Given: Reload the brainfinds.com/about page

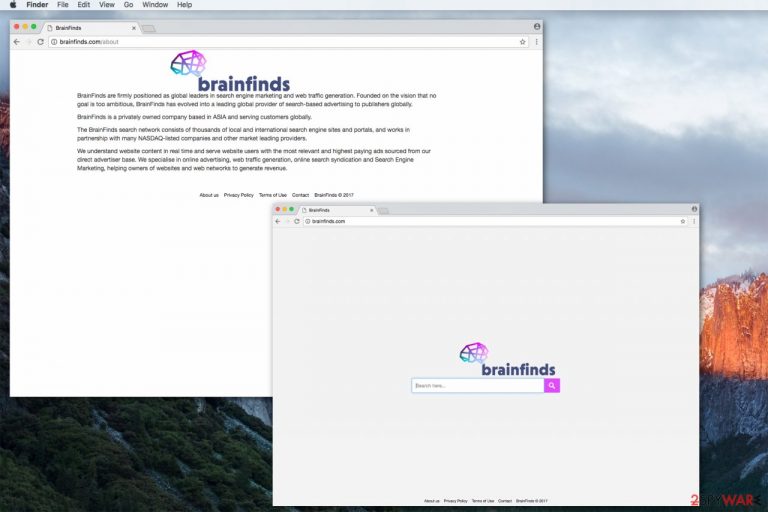Looking at the screenshot, I should click(x=41, y=42).
